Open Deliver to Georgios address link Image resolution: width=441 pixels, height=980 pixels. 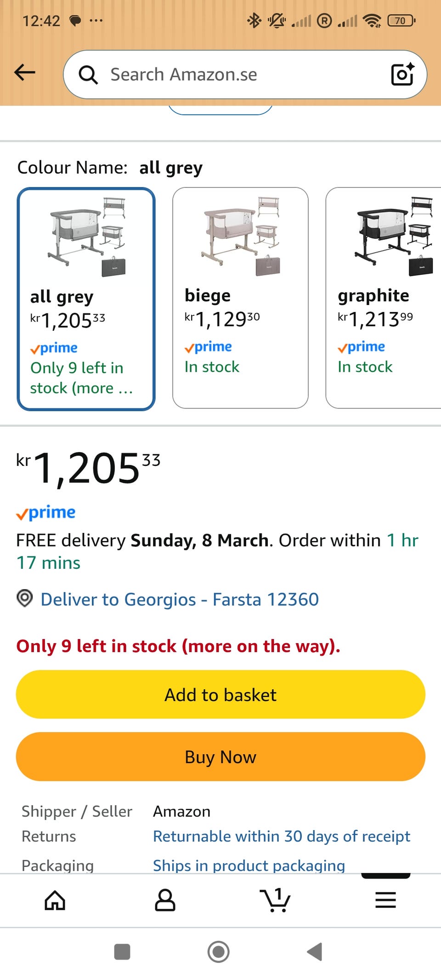pos(180,600)
